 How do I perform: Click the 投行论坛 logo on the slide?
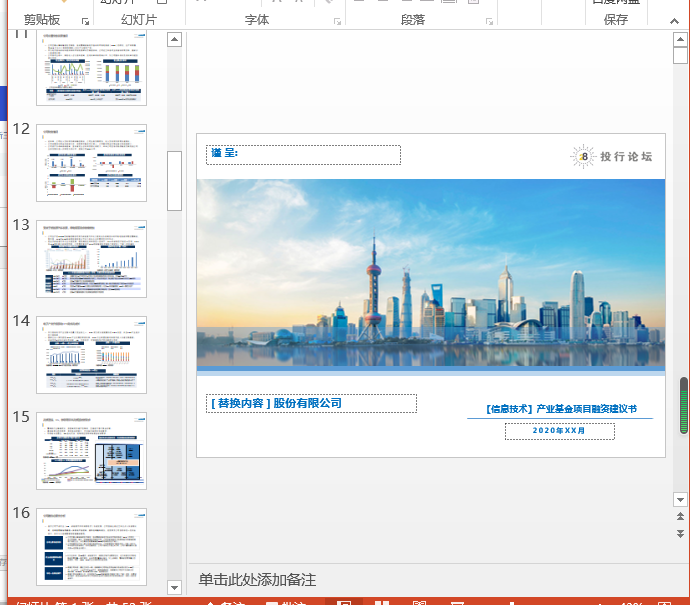611,156
